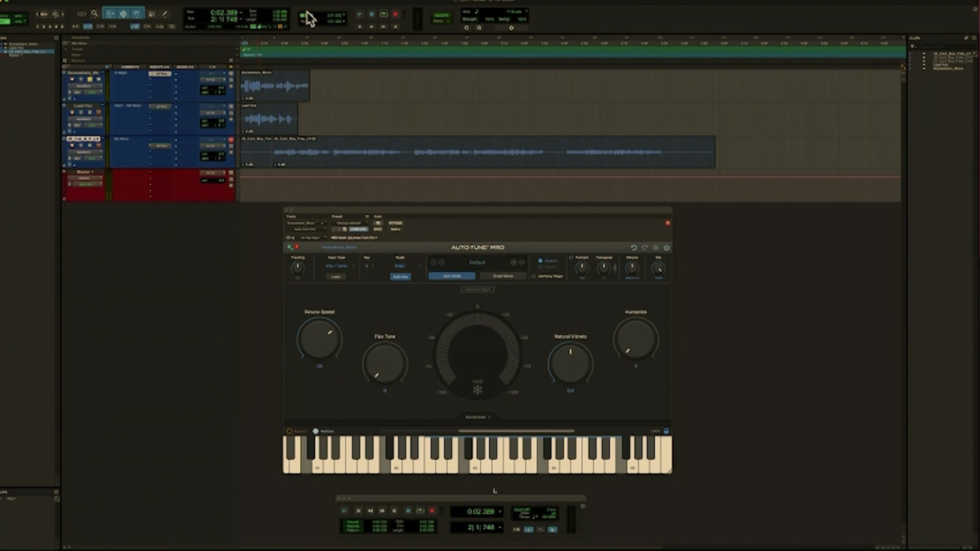Go to next preset in Auto-Tune
This screenshot has height=551, width=980.
(x=442, y=262)
